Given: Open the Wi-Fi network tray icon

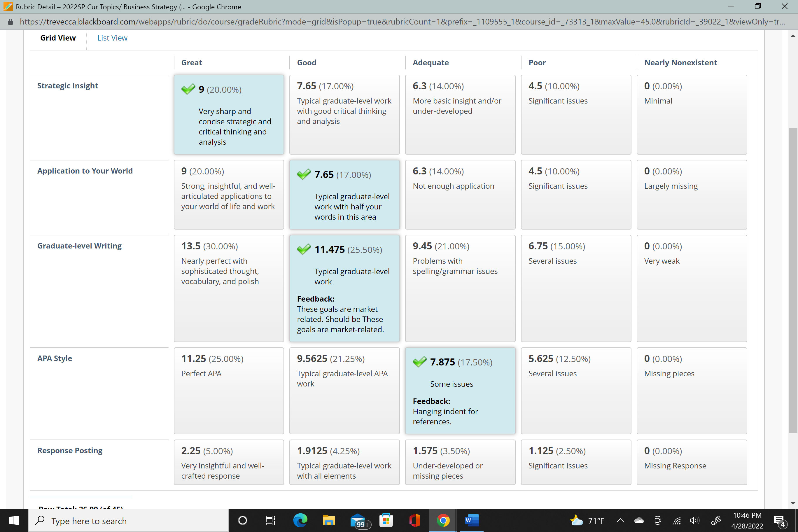Looking at the screenshot, I should point(677,520).
